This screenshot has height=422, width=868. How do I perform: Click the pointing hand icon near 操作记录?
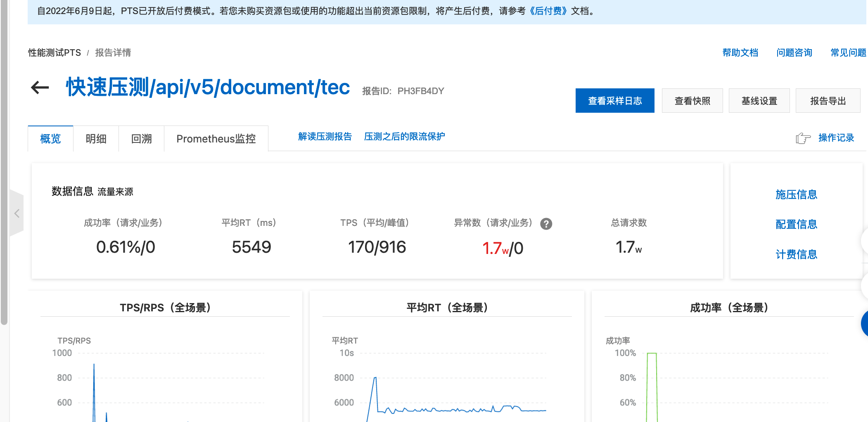pyautogui.click(x=803, y=138)
